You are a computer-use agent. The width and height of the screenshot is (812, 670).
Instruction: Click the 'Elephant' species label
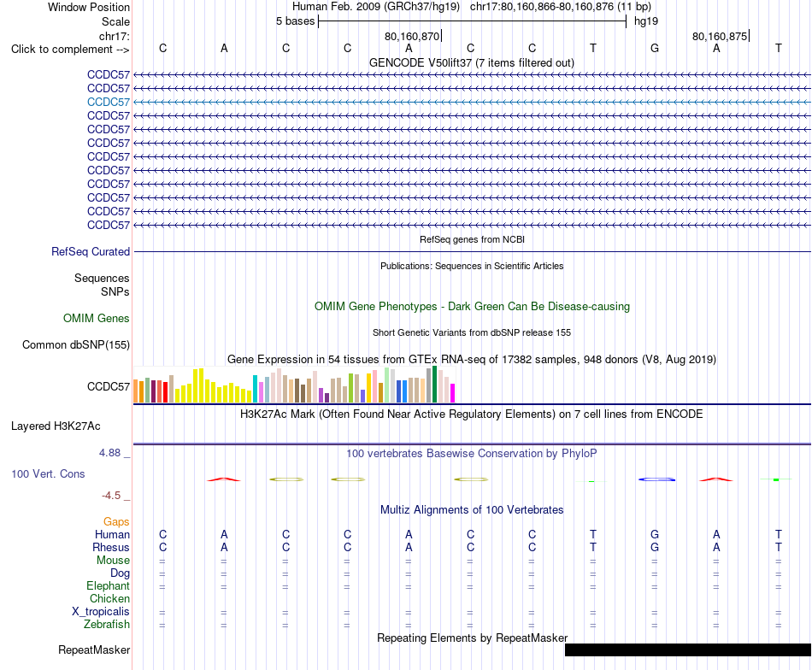(108, 585)
